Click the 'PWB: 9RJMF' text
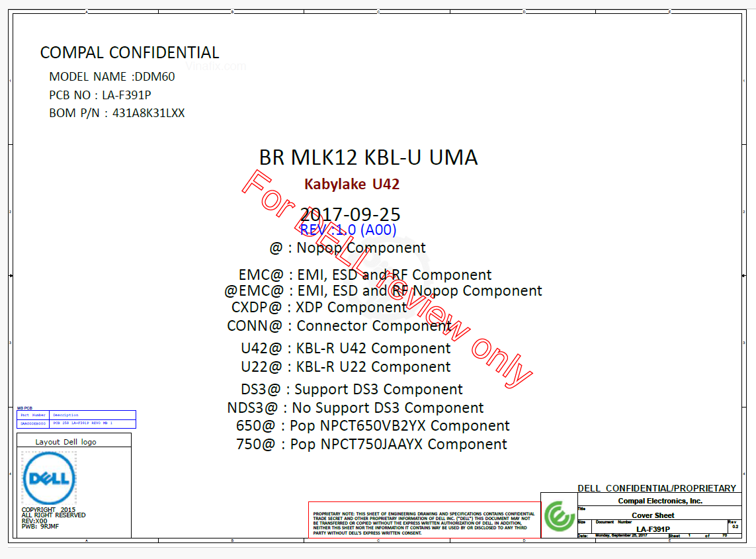The image size is (756, 559). point(40,526)
